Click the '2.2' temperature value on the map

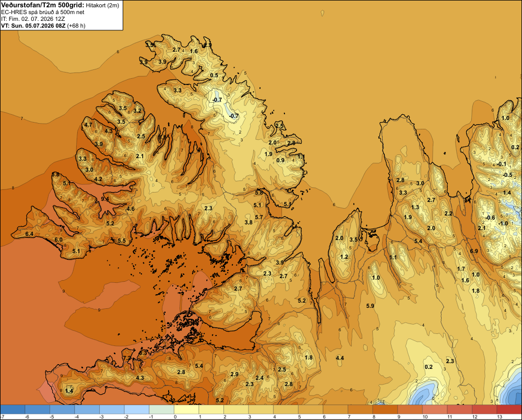[x=448, y=213]
